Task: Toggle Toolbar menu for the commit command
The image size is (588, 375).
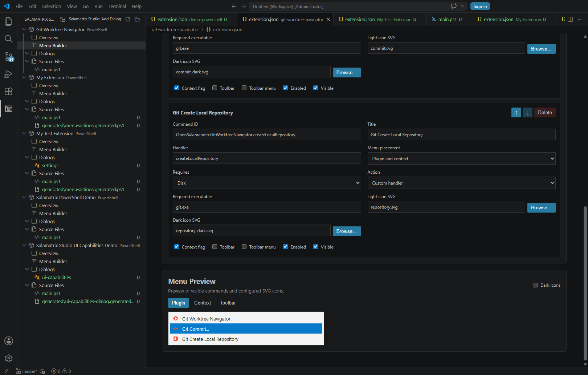Action: coord(244,88)
